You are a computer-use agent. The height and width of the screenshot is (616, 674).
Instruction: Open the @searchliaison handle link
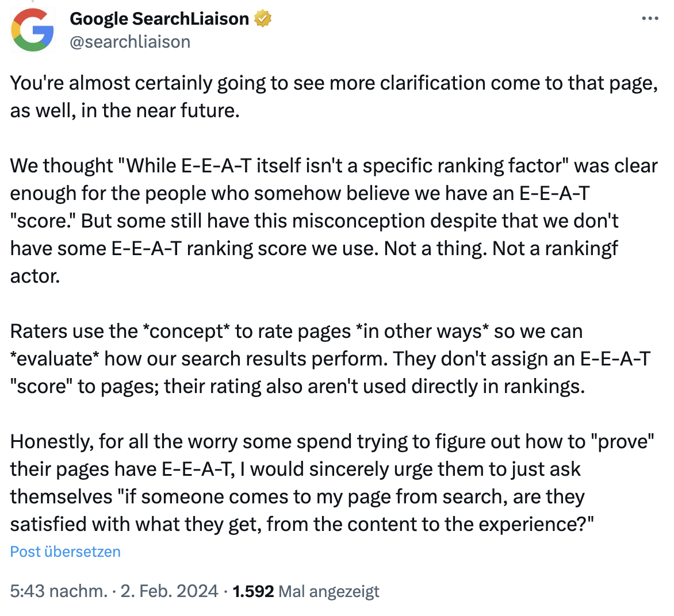131,41
